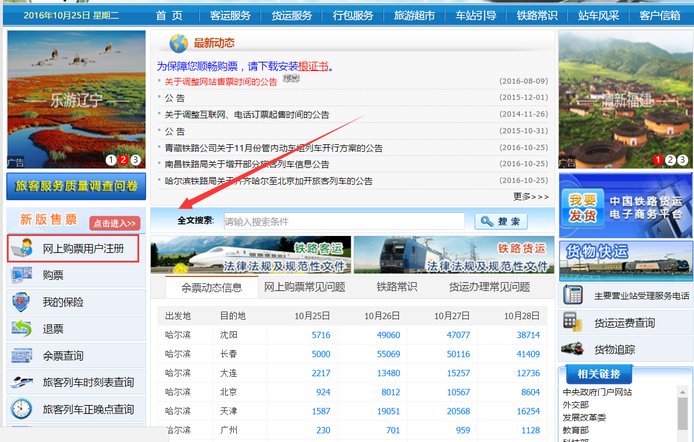Open 旅客列车时刻表查询
The width and height of the screenshot is (694, 442).
88,382
